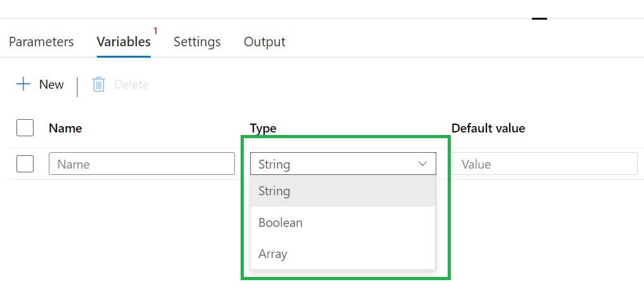Click the plus icon next to New
644x289 pixels.
23,84
